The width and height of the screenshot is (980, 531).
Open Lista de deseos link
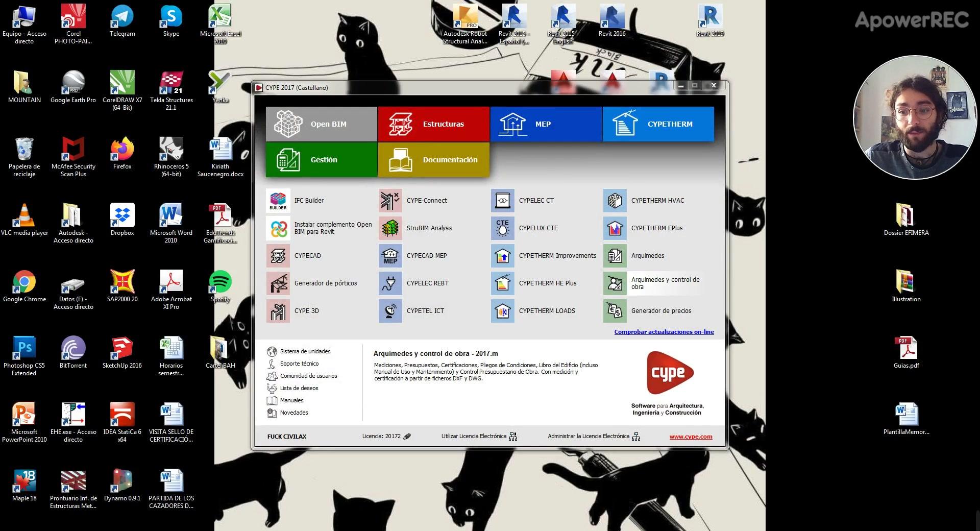tap(292, 388)
